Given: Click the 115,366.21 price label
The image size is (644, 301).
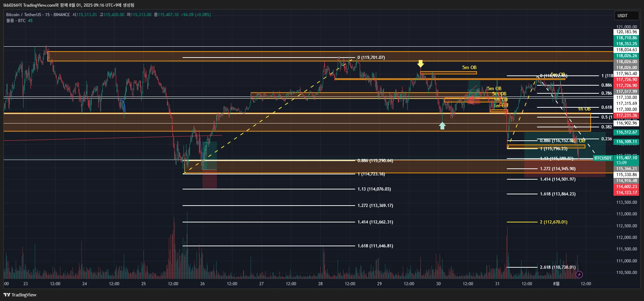Looking at the screenshot, I should coord(626,169).
